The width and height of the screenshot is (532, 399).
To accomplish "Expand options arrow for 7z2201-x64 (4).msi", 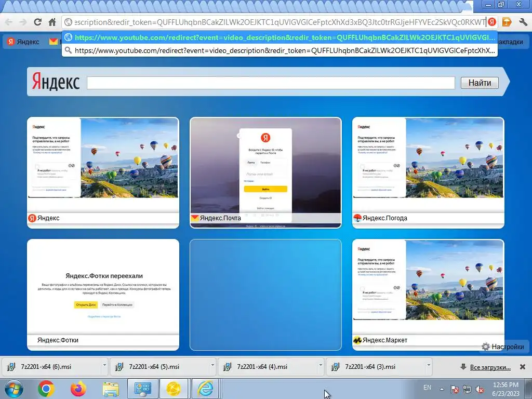I will [x=320, y=365].
